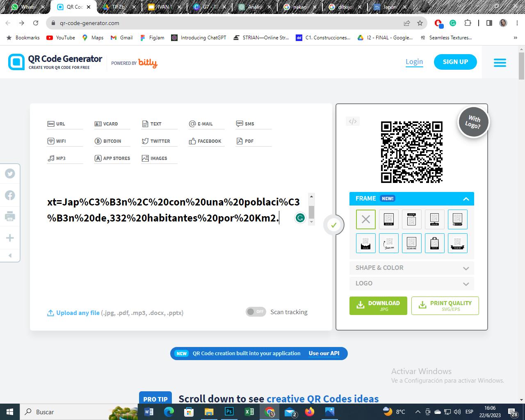The width and height of the screenshot is (525, 420).
Task: Open File Explorer from the taskbar
Action: (x=209, y=412)
